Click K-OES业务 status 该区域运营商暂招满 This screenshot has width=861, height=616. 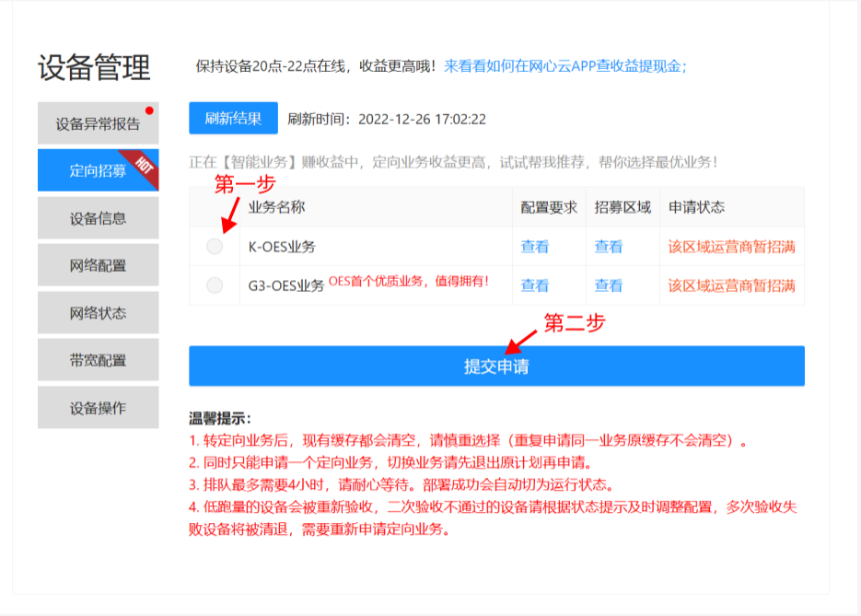tap(731, 247)
